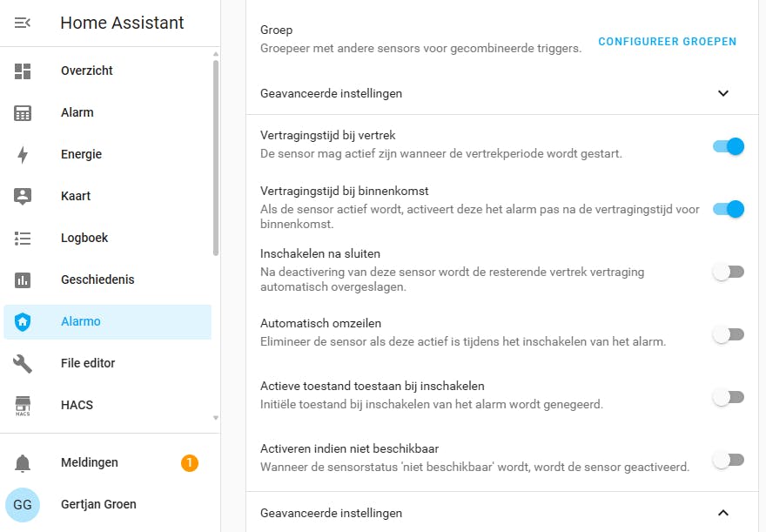Disable Vertragingstijd bij vertrek toggle
This screenshot has height=532, width=766.
pyautogui.click(x=729, y=146)
